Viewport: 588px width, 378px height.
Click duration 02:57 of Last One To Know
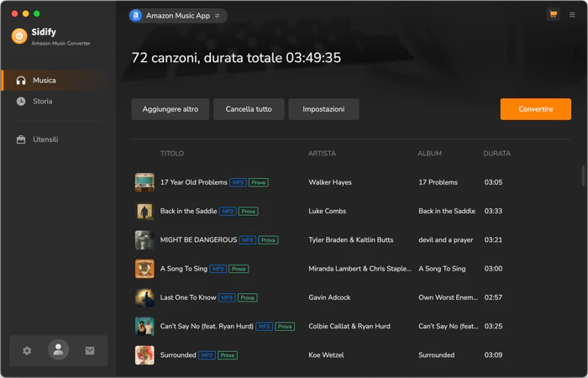(493, 297)
